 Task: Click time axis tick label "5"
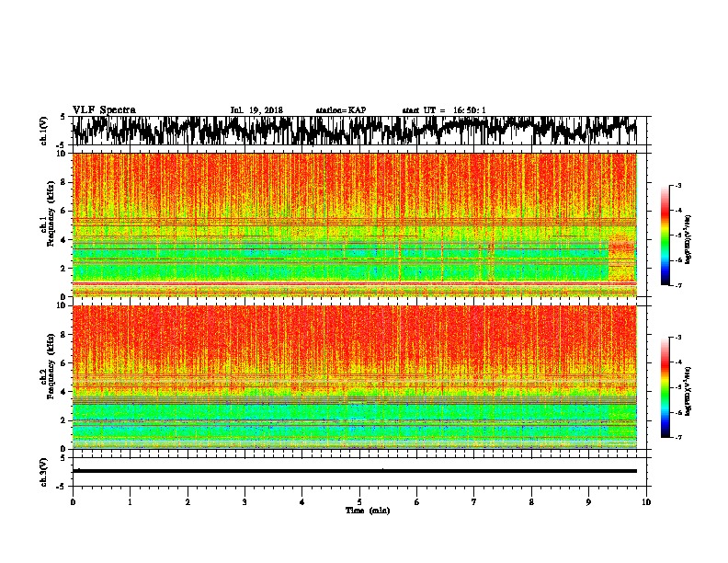[x=359, y=502]
